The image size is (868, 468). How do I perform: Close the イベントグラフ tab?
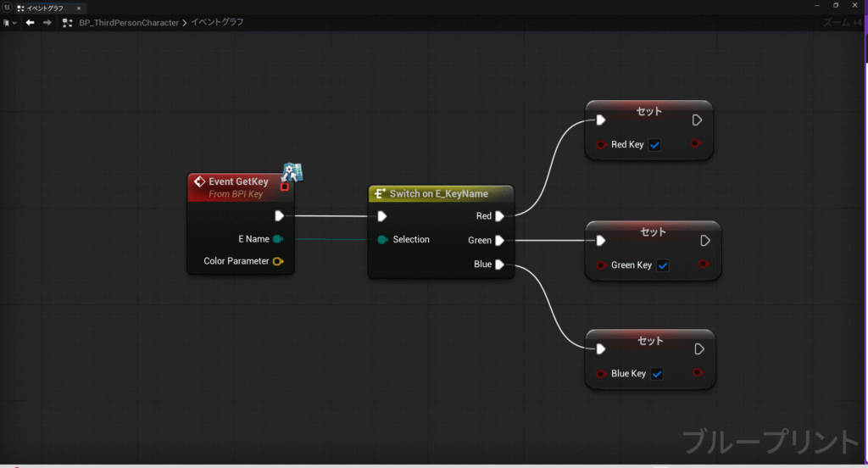79,8
